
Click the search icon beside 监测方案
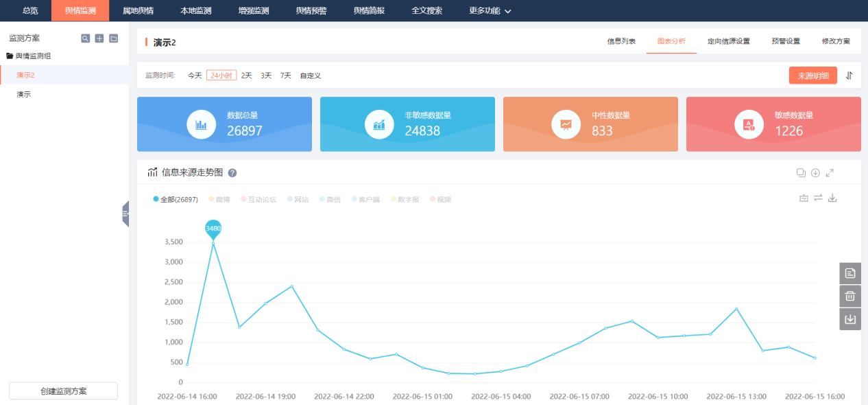pyautogui.click(x=85, y=38)
